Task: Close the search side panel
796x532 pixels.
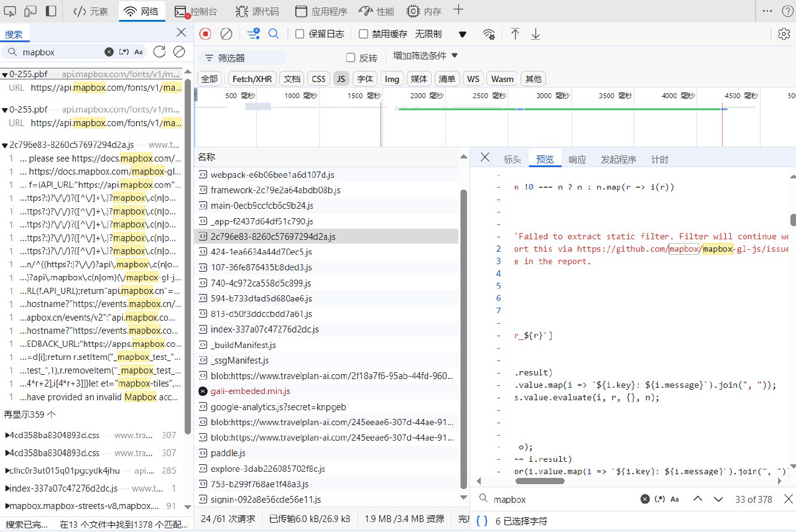Action: (x=181, y=32)
